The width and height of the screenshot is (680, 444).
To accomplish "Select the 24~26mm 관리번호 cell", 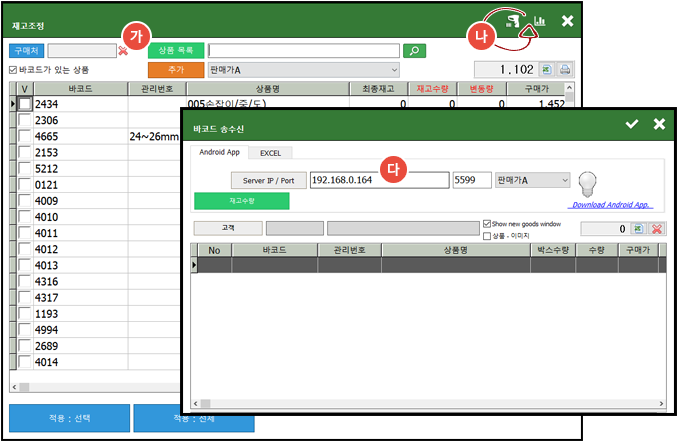I will [x=154, y=136].
